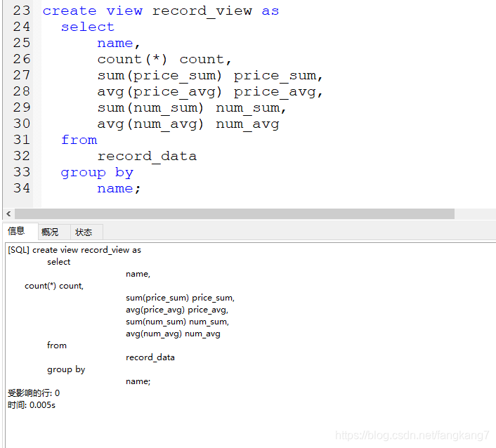This screenshot has height=448, width=496.
Task: Click 'count(*)' on line 26
Action: tap(132, 60)
